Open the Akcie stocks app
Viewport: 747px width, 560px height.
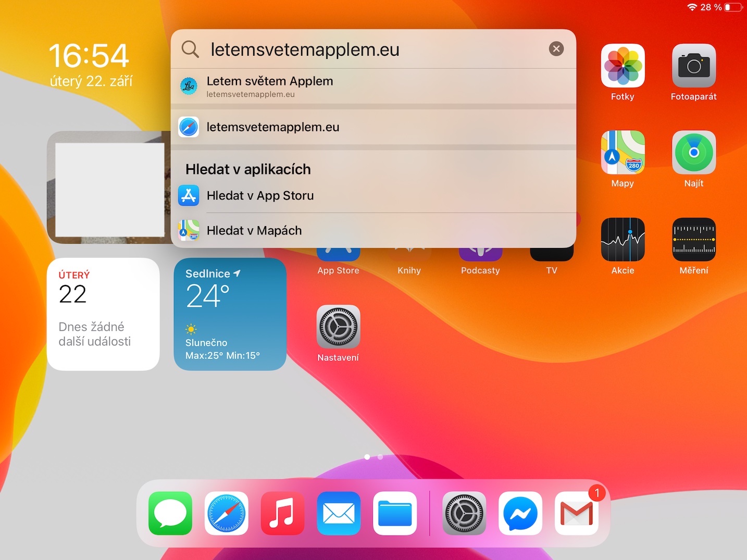point(622,240)
